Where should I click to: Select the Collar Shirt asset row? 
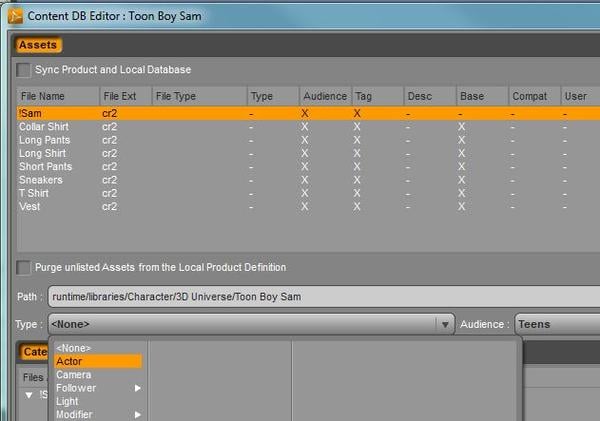(x=308, y=127)
